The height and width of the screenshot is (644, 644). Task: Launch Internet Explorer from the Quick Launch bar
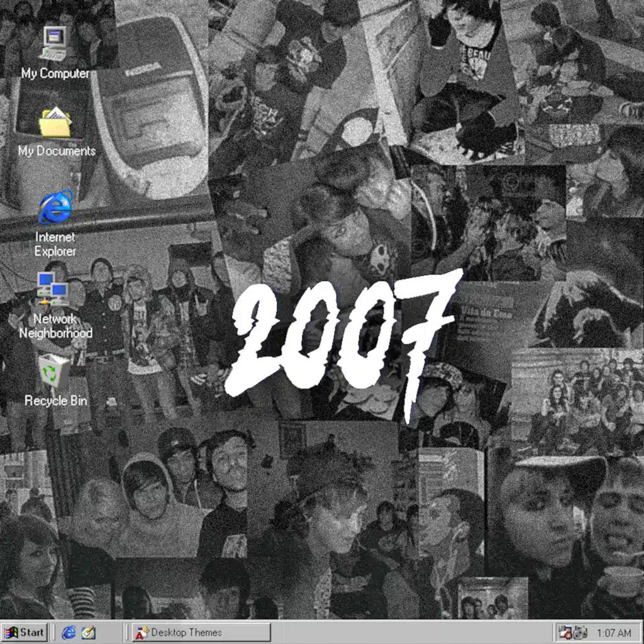click(x=69, y=633)
